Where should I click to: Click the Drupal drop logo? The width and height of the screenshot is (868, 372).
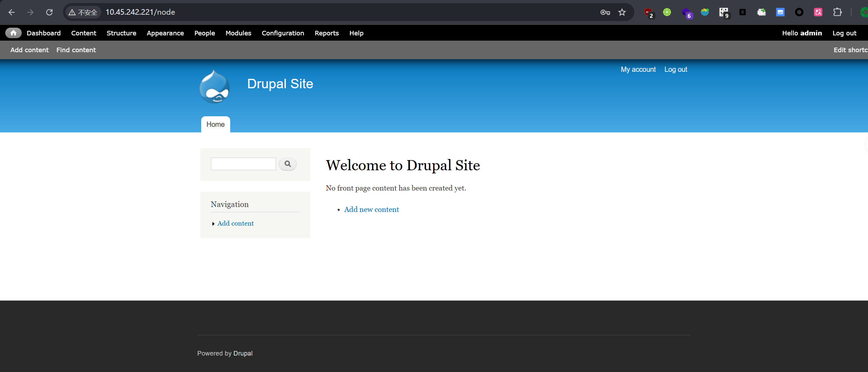click(214, 87)
